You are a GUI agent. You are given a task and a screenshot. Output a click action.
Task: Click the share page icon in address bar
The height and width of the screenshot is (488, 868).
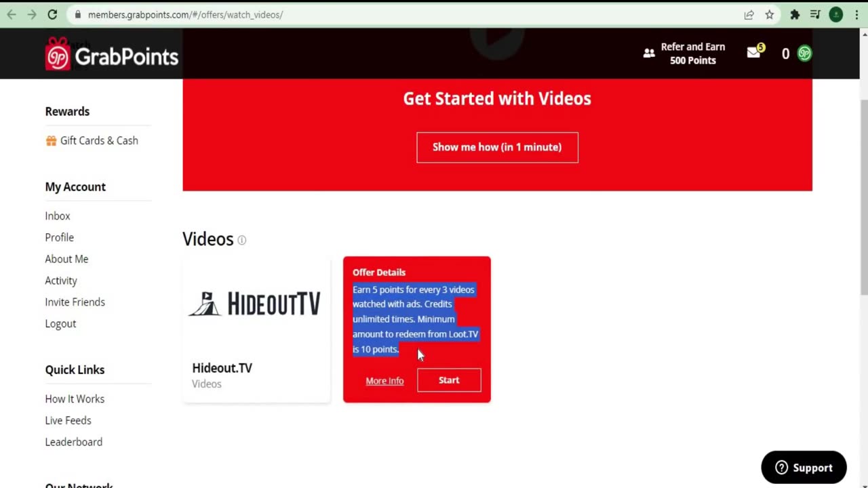tap(749, 14)
